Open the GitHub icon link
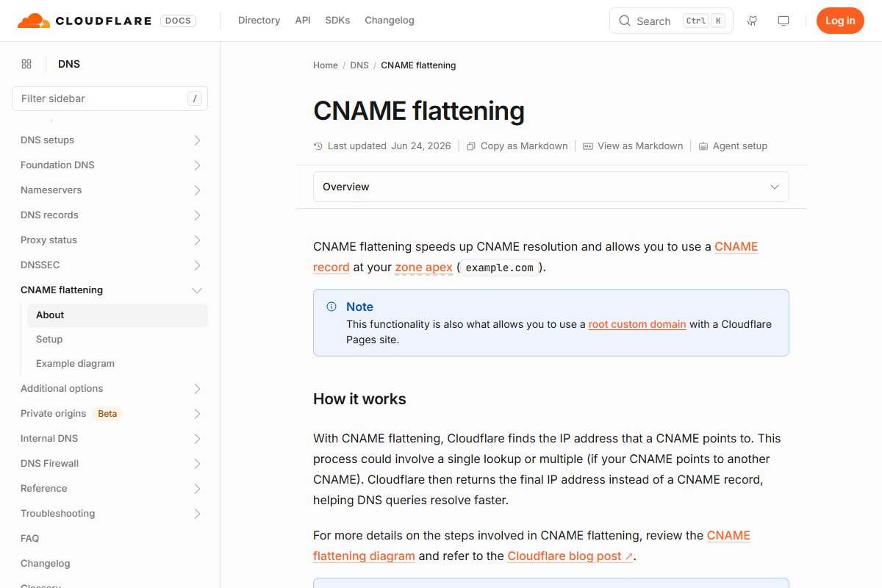This screenshot has height=588, width=882. 752,21
